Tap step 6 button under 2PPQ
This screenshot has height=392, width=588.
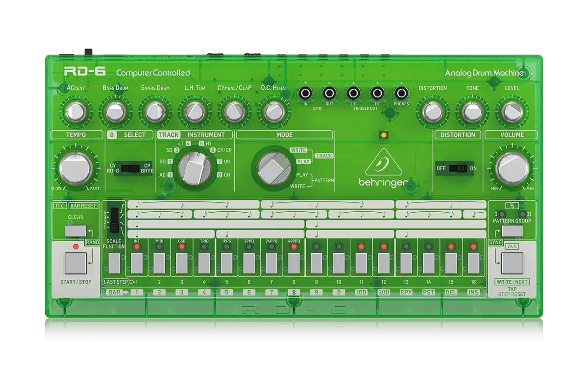click(x=249, y=263)
